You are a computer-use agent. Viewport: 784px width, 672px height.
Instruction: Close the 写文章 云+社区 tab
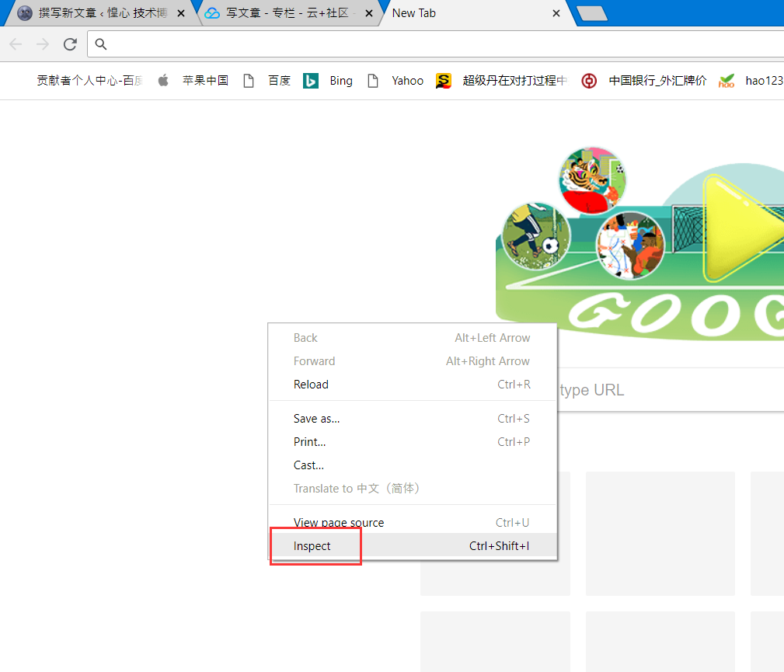tap(369, 13)
